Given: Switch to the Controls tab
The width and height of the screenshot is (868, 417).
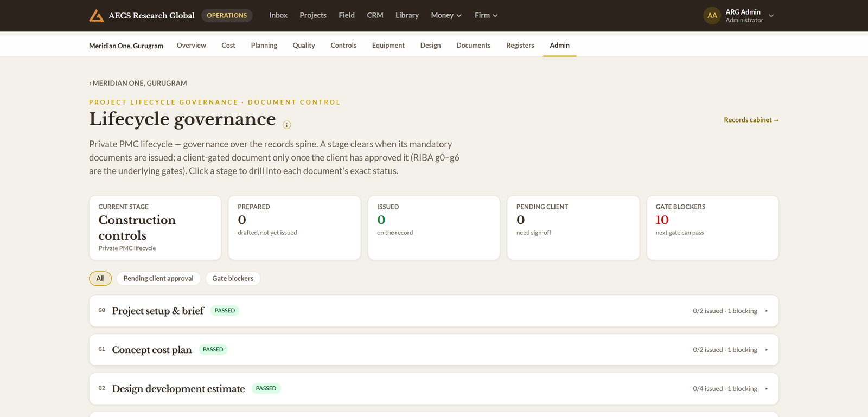Looking at the screenshot, I should [x=343, y=46].
